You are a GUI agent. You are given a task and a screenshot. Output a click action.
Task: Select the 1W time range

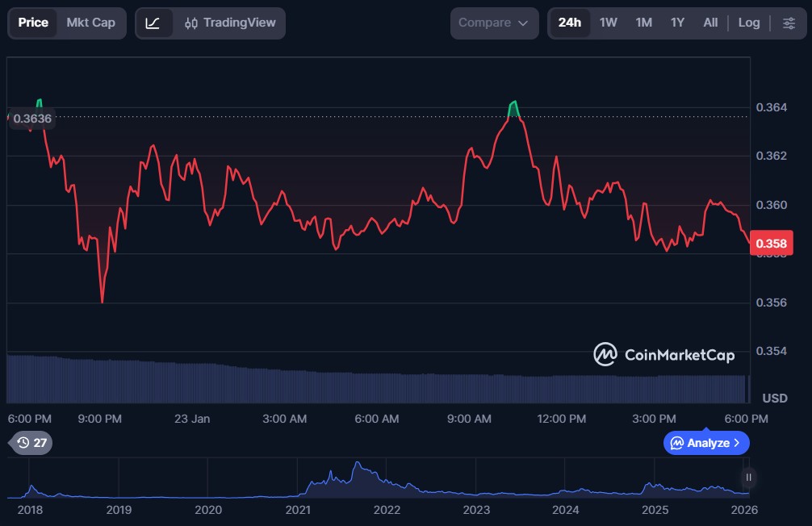608,23
